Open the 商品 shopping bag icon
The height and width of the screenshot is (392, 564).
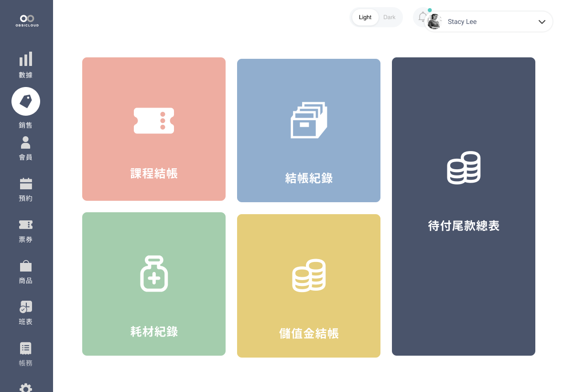point(26,266)
